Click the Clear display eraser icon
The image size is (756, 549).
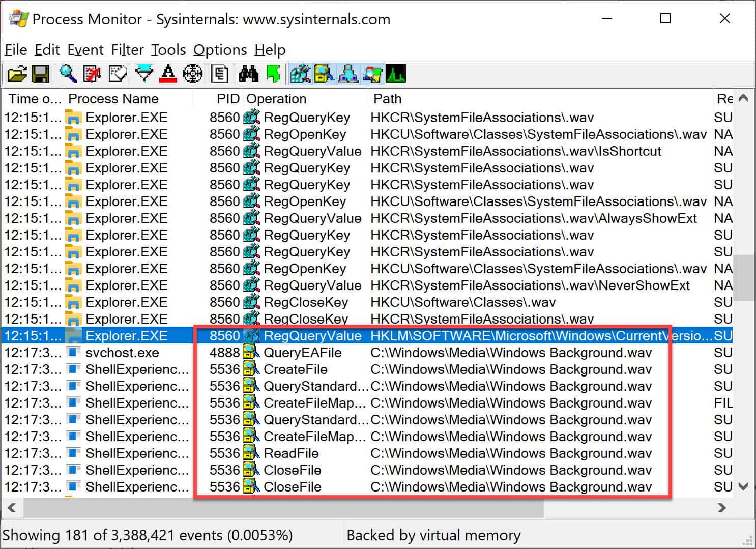click(118, 74)
